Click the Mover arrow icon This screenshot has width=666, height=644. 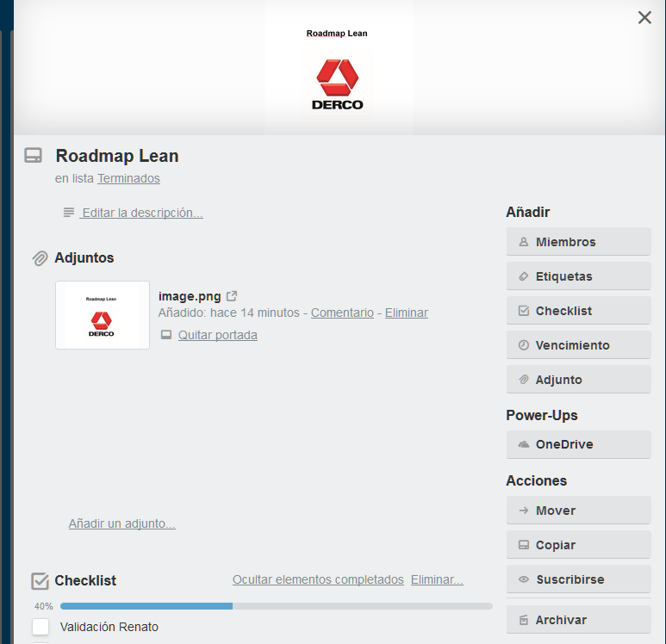(x=524, y=511)
